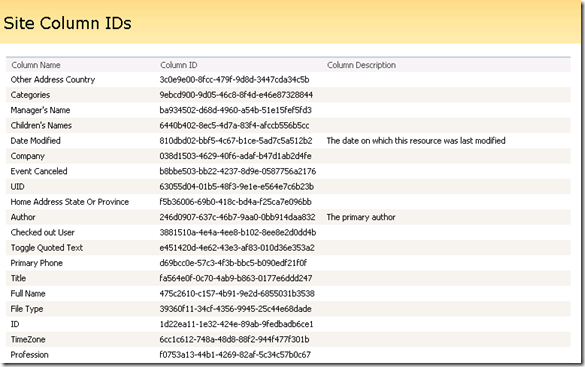Select the Title column name
The width and height of the screenshot is (585, 367).
[x=18, y=278]
